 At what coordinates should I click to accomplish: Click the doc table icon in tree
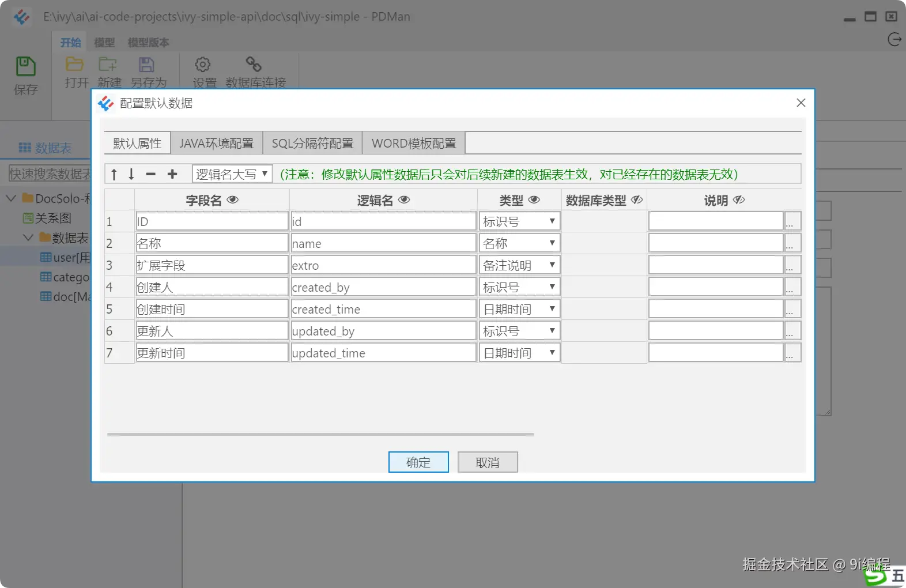tap(46, 296)
